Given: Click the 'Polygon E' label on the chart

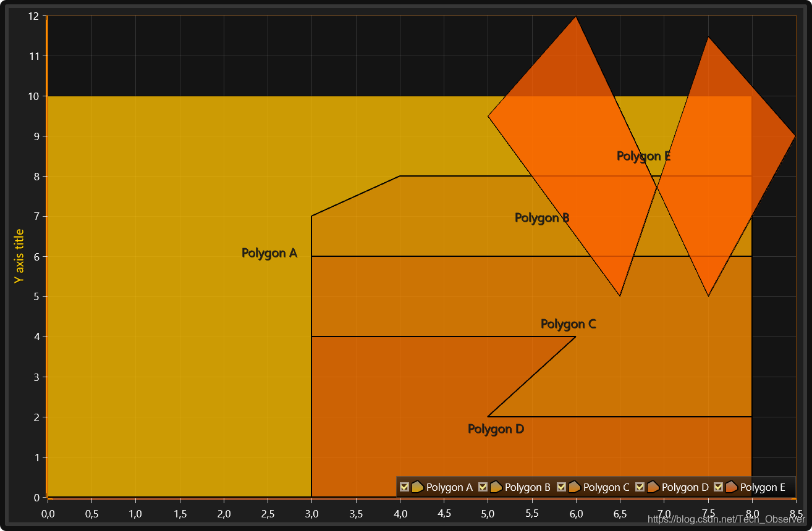Looking at the screenshot, I should coord(644,156).
